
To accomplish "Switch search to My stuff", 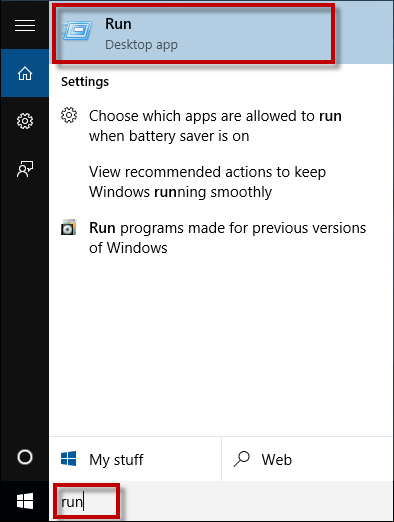I will click(x=135, y=459).
